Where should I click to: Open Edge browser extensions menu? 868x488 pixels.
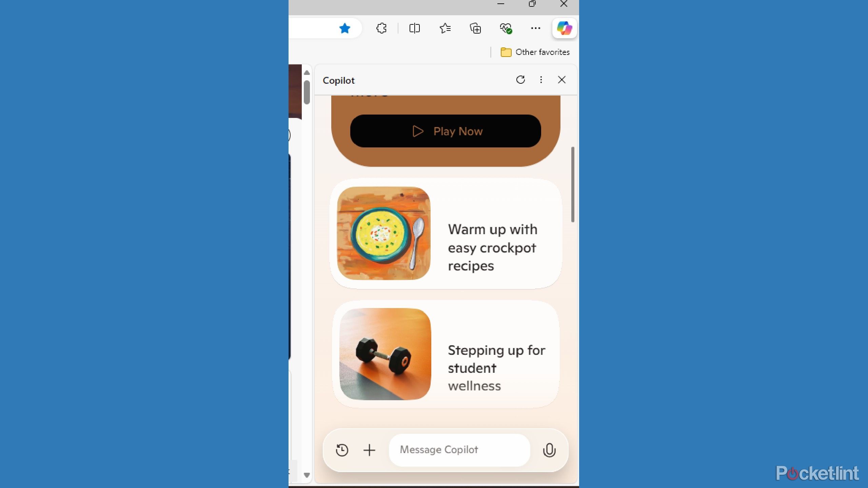[381, 28]
